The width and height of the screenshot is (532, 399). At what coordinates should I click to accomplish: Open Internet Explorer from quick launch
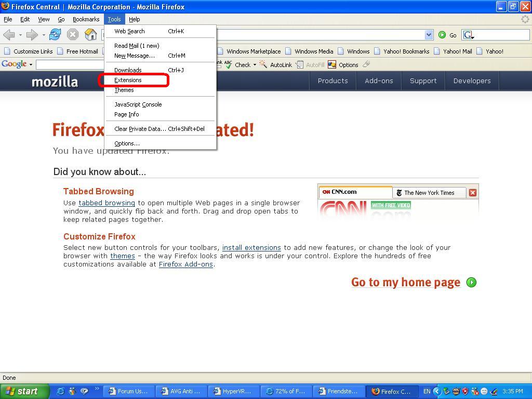tap(60, 391)
